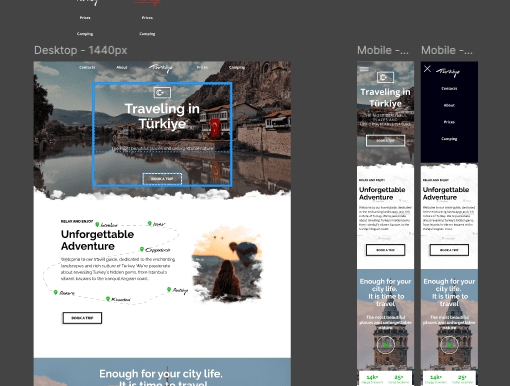Click Camping in the desktop navbar
510x386 pixels.
[237, 67]
